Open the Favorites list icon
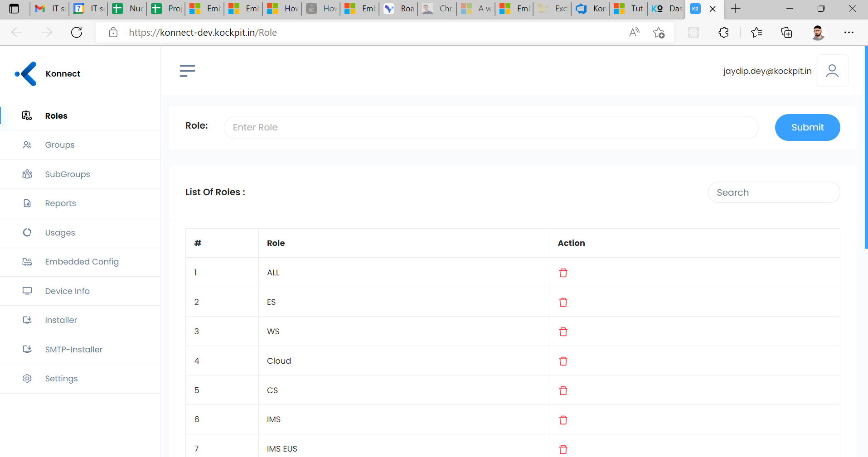Image resolution: width=868 pixels, height=457 pixels. pos(756,32)
